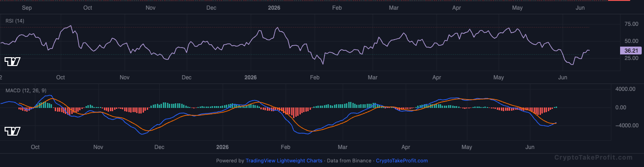Click the 'Data from Binance' footer text
644x167 pixels.
349,161
